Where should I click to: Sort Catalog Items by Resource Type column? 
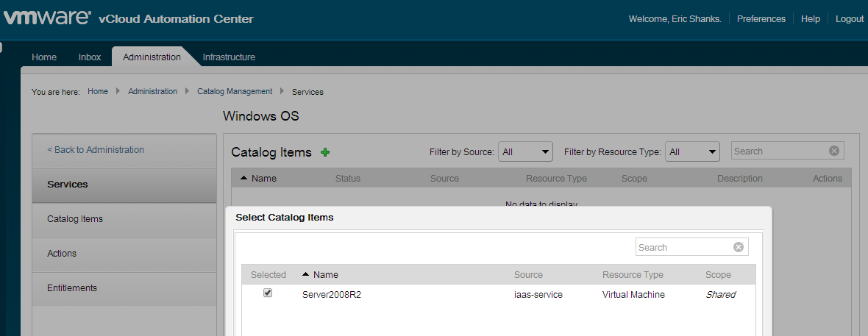(556, 178)
